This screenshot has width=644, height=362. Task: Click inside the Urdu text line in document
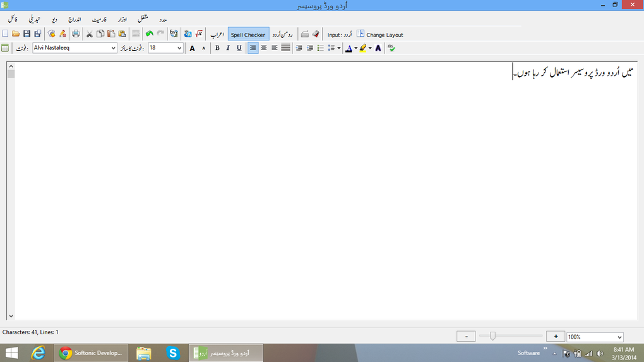click(x=573, y=73)
